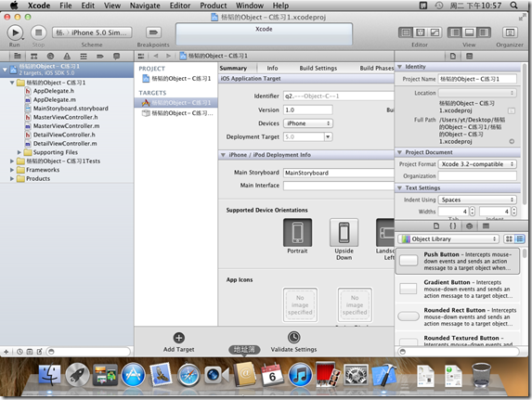532x400 pixels.
Task: Show the Breakpoint navigator
Action: coord(99,56)
